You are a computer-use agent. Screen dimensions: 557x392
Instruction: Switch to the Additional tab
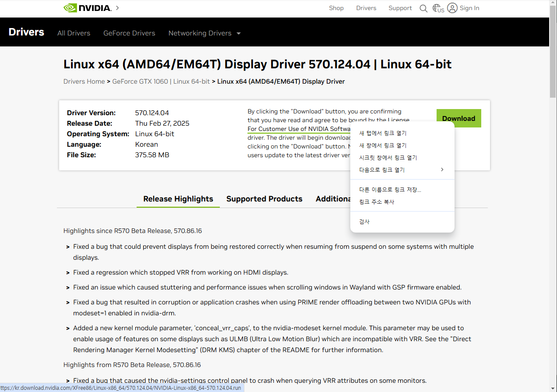click(333, 199)
